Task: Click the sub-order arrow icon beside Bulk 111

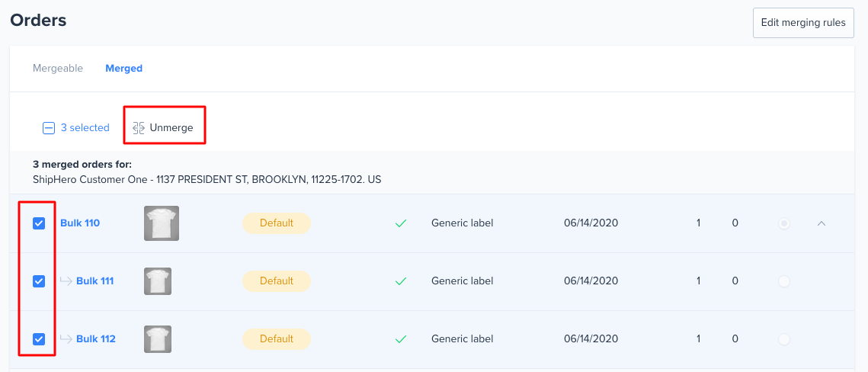Action: click(x=66, y=281)
